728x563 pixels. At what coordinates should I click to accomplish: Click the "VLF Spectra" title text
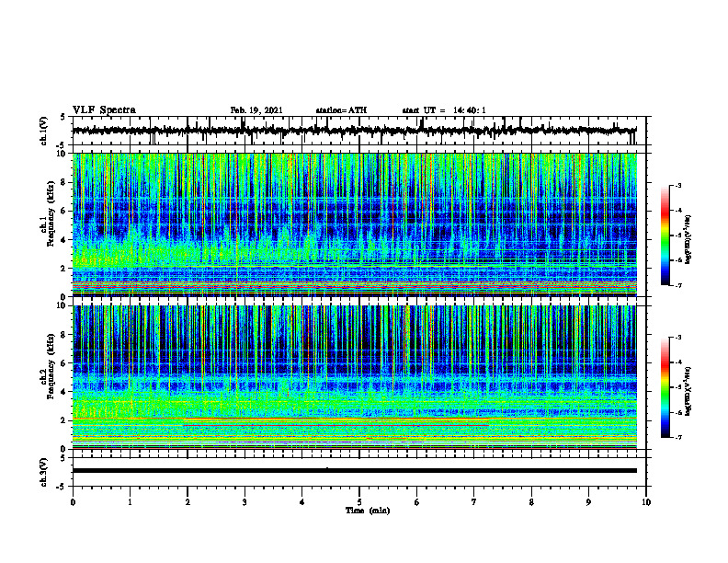(x=104, y=110)
